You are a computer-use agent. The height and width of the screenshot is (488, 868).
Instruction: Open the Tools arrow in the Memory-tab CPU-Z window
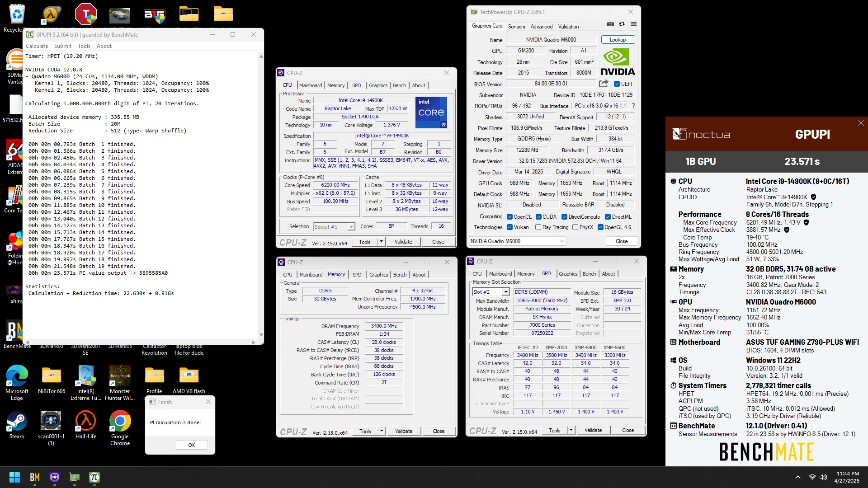click(382, 431)
